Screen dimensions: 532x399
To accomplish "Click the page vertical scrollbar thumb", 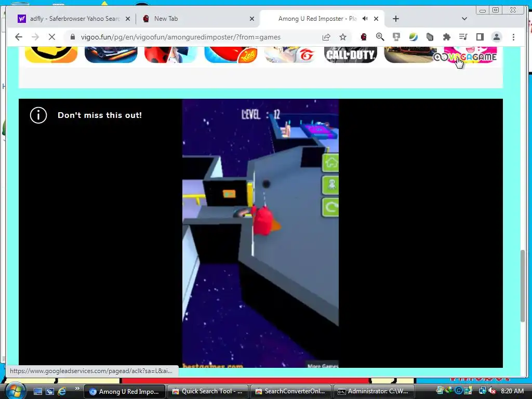I will [523, 286].
